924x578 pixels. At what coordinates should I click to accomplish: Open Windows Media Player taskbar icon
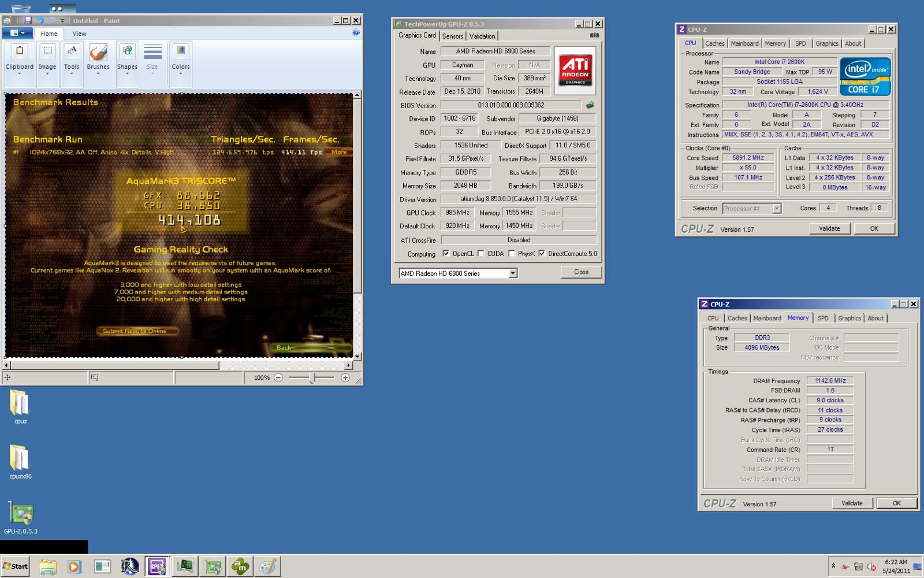click(x=74, y=566)
